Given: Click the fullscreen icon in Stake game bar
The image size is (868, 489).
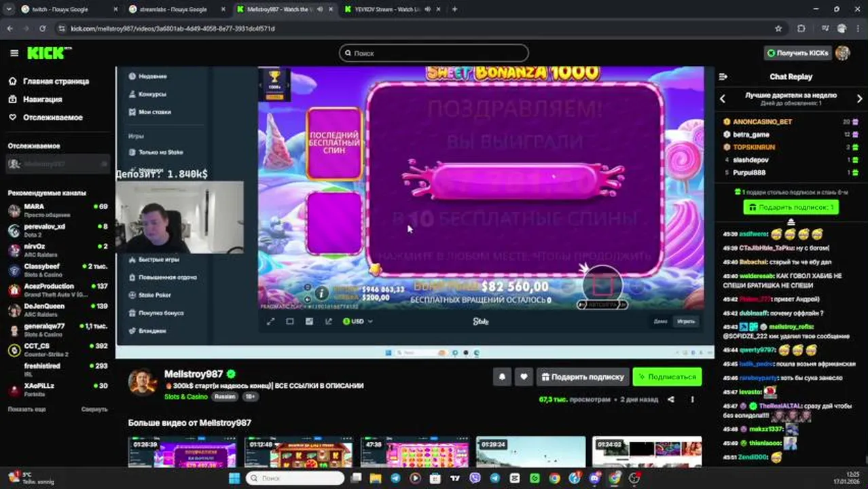Looking at the screenshot, I should coord(270,321).
